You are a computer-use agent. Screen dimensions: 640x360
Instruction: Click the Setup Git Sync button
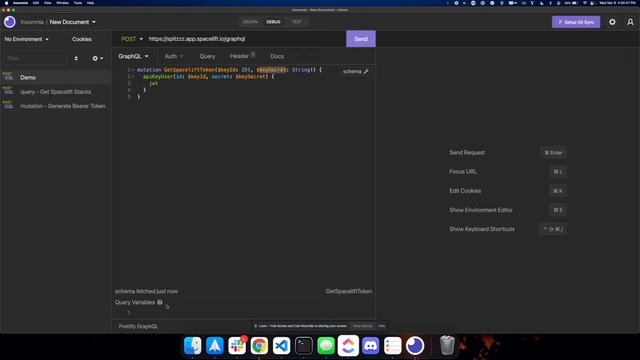[x=576, y=22]
